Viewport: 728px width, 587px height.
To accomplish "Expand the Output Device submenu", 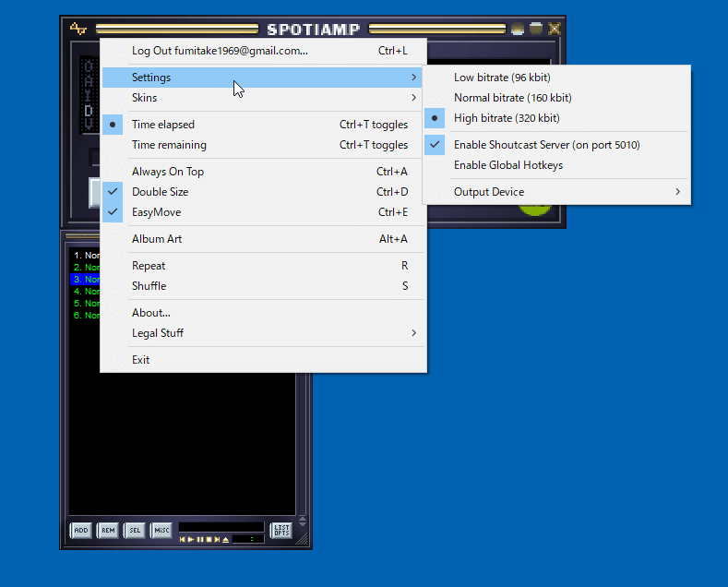I will [x=556, y=192].
